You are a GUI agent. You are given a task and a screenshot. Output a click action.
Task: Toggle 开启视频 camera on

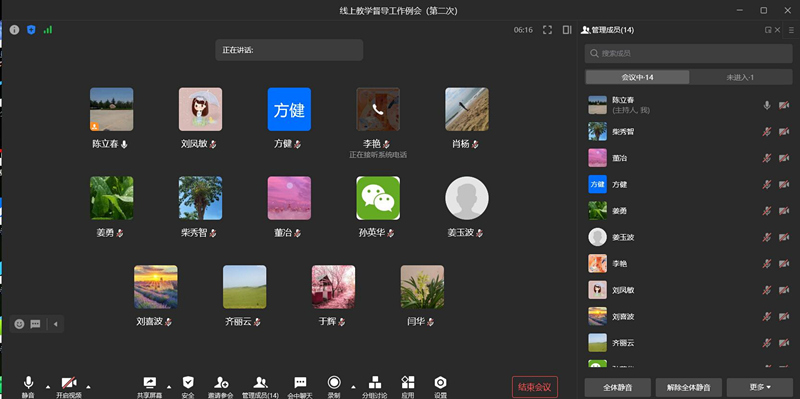click(x=69, y=387)
